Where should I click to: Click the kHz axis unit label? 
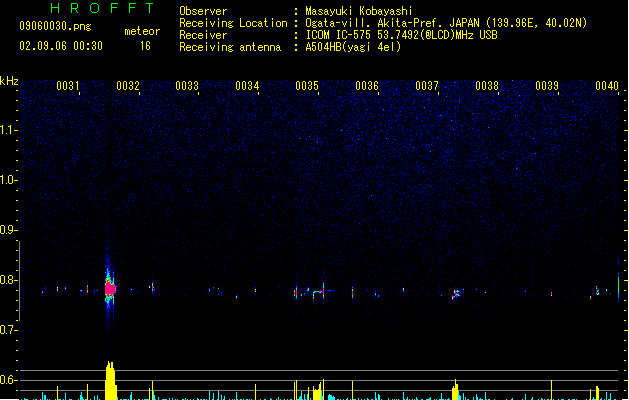pyautogui.click(x=9, y=81)
